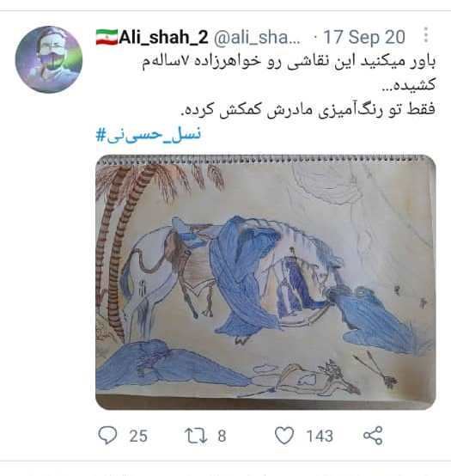The image size is (451, 476).
Task: Click the Iran flag emoji beside name
Action: click(x=107, y=37)
